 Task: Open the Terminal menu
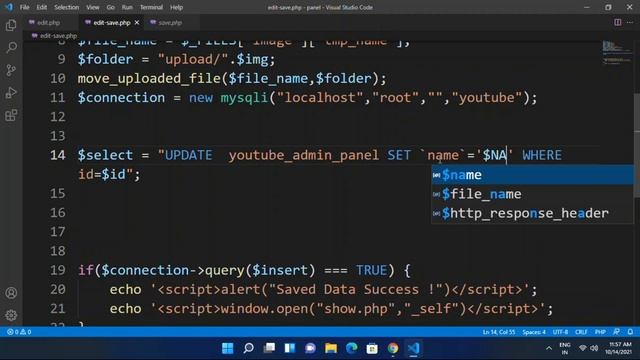(151, 7)
